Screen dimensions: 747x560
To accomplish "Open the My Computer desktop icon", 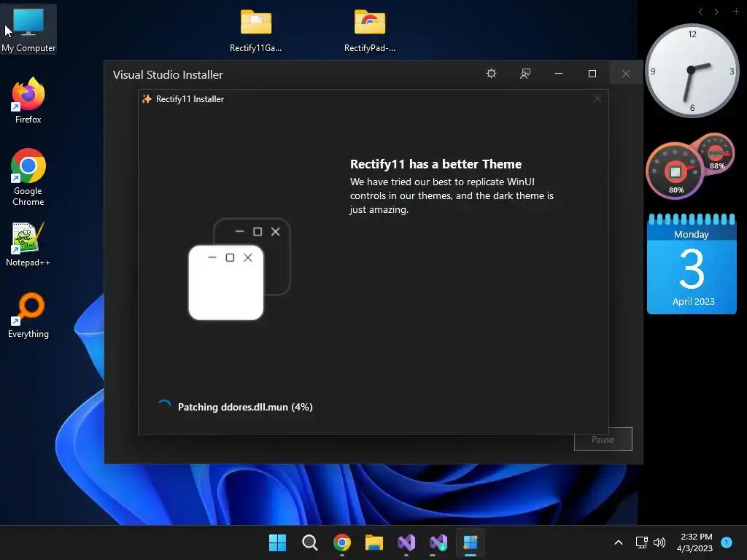I will click(28, 29).
